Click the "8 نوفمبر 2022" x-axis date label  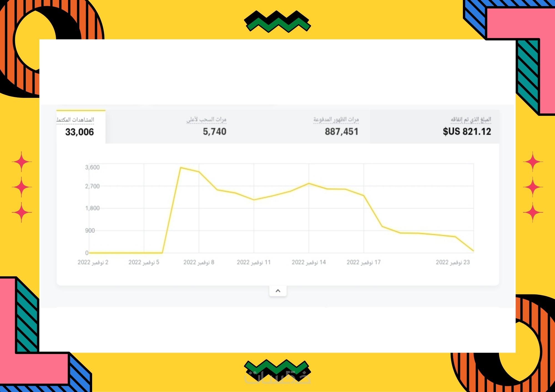[199, 262]
